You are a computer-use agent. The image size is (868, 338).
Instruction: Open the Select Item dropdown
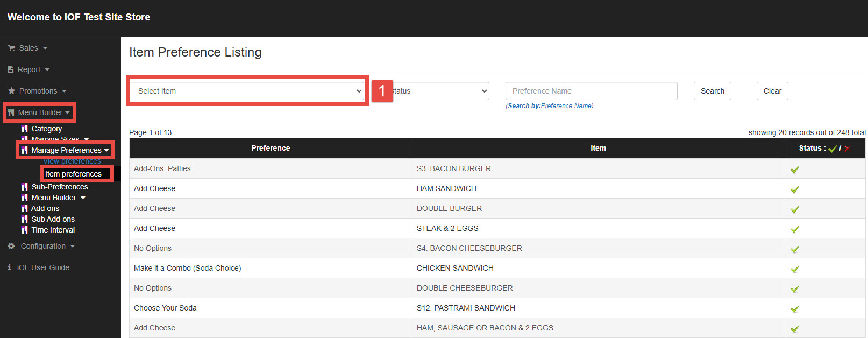click(x=247, y=91)
